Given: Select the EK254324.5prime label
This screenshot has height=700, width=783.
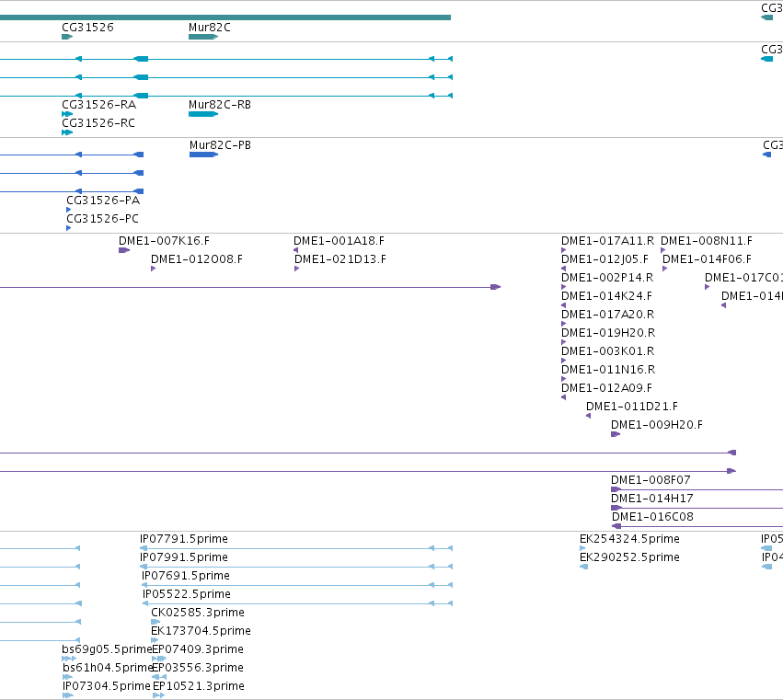Looking at the screenshot, I should click(x=629, y=540).
